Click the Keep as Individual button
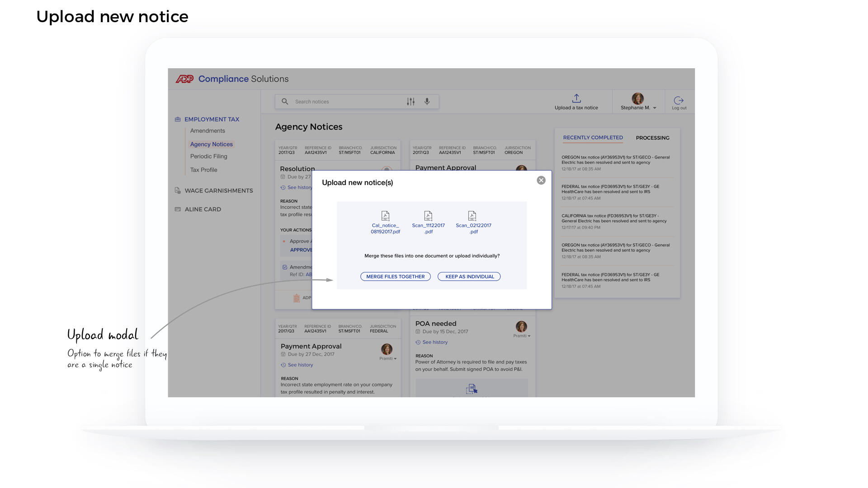This screenshot has height=488, width=868. pos(469,277)
